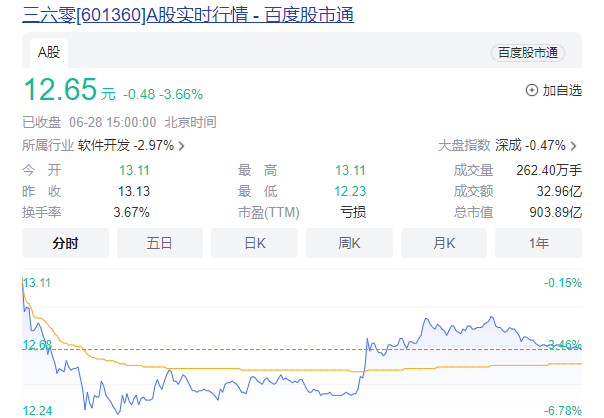Select the 1年 chart range
Screen dimensions: 604x418
click(538, 243)
